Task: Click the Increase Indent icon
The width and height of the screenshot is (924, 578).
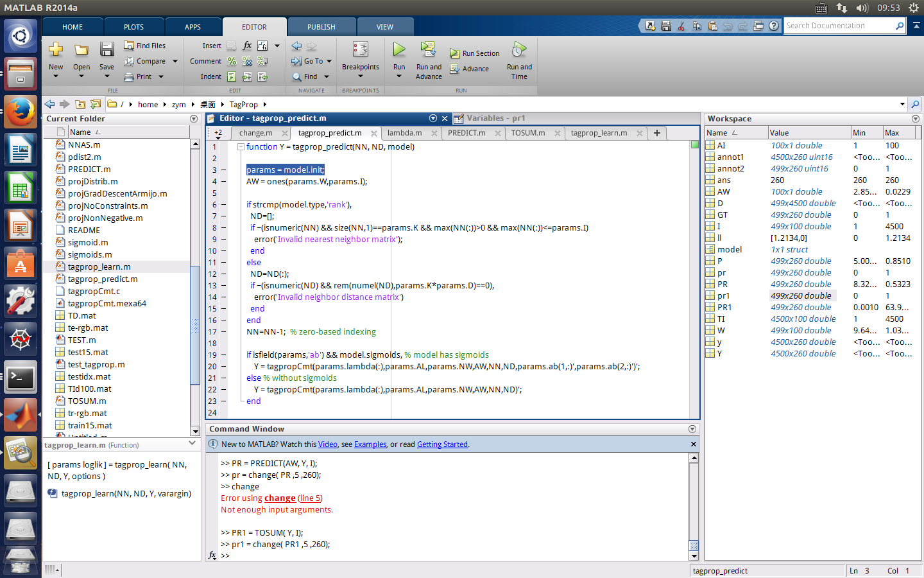Action: 247,76
